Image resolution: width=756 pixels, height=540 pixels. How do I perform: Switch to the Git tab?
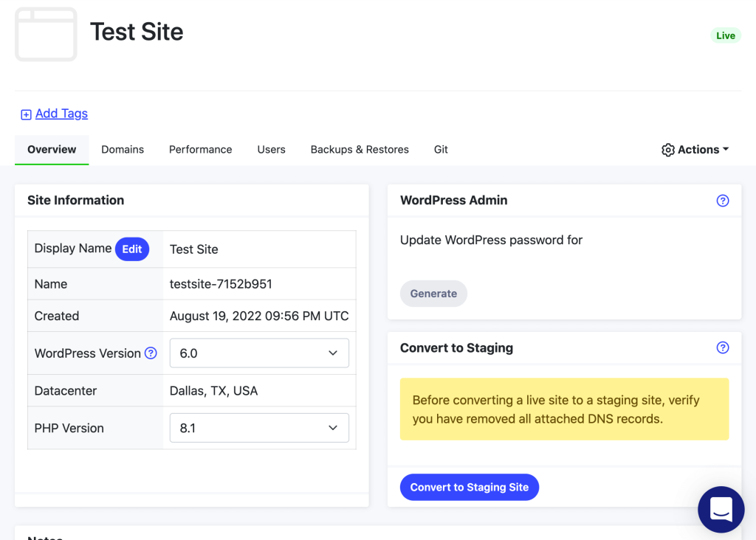pos(441,150)
